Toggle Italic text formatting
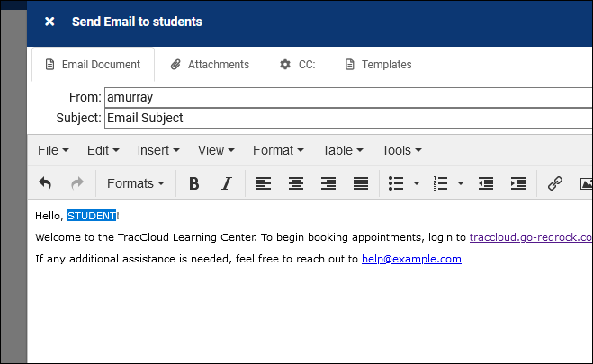This screenshot has height=364, width=593. tap(226, 183)
